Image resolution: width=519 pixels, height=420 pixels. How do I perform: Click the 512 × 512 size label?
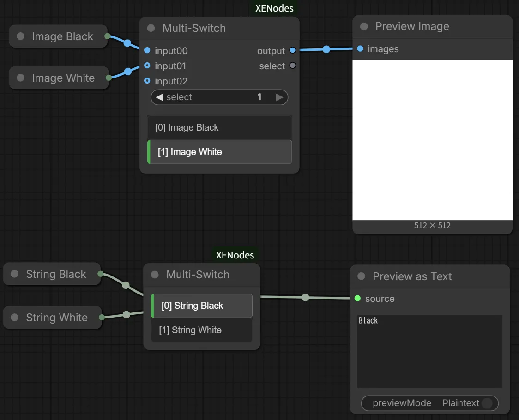coord(432,225)
